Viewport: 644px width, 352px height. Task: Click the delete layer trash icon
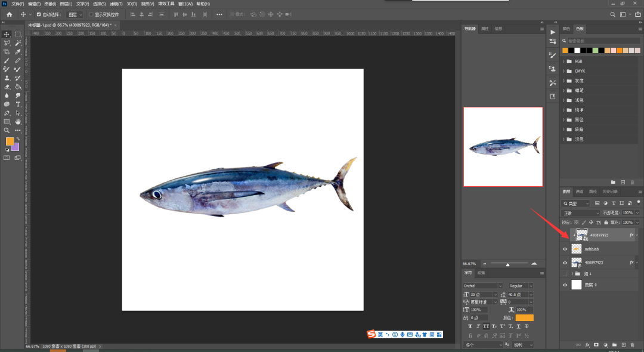point(632,345)
